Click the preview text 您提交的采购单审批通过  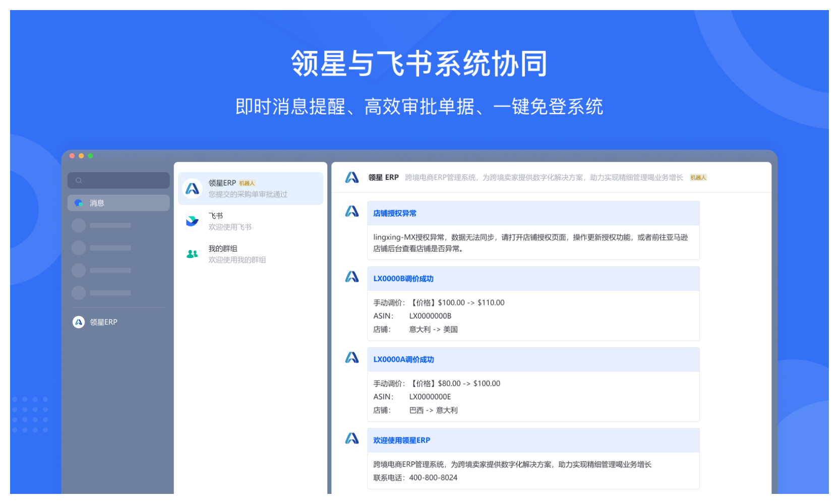pyautogui.click(x=248, y=195)
